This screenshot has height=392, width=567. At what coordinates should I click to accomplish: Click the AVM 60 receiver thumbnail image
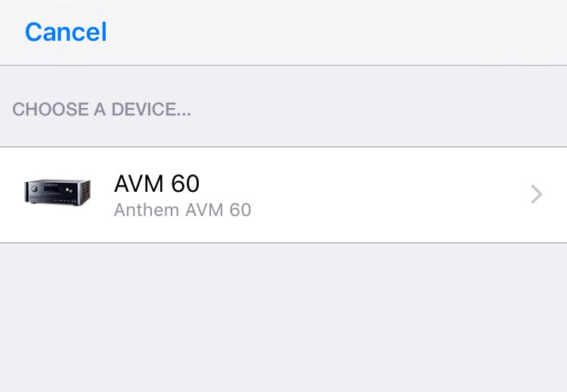tap(57, 194)
